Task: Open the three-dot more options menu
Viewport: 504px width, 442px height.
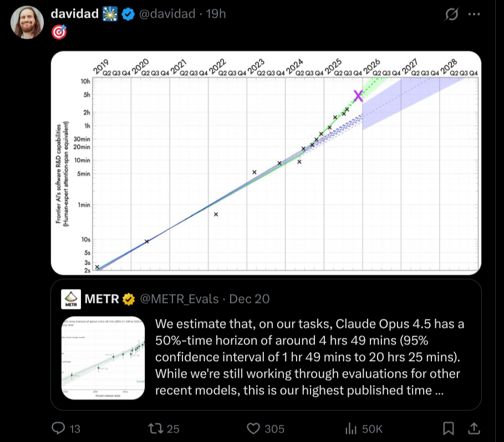Action: [x=474, y=15]
